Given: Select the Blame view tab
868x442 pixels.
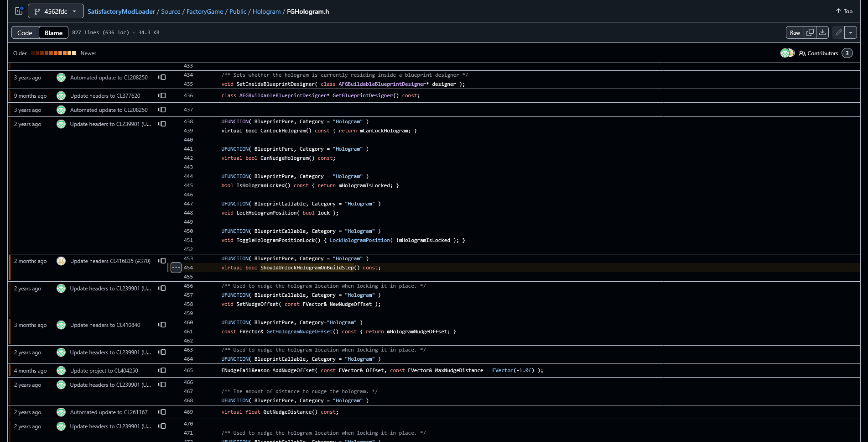Looking at the screenshot, I should coord(53,33).
